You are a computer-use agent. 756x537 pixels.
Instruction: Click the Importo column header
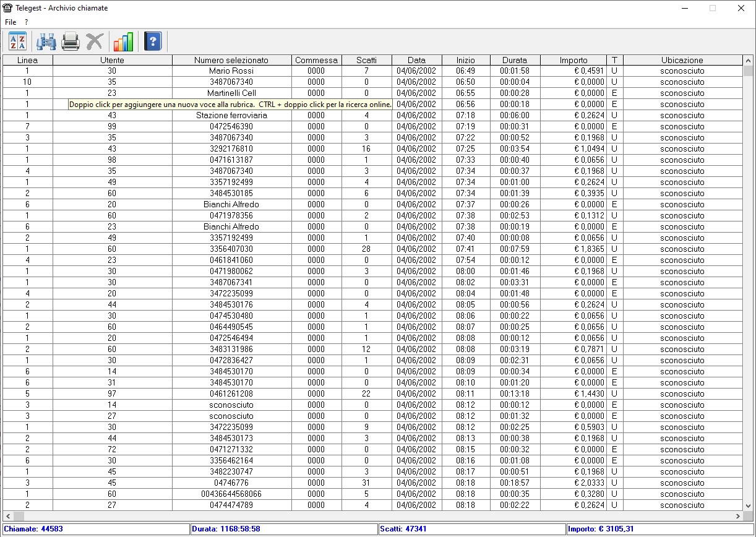573,60
